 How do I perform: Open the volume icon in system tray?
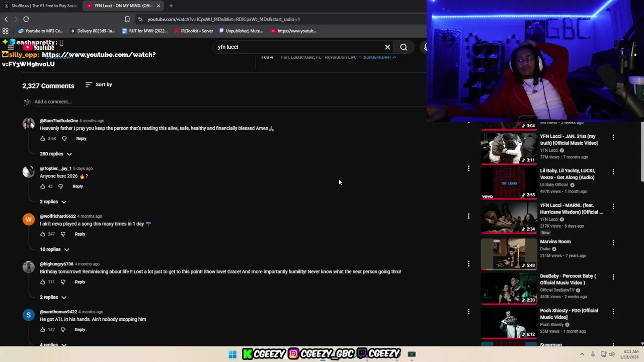tap(612, 354)
